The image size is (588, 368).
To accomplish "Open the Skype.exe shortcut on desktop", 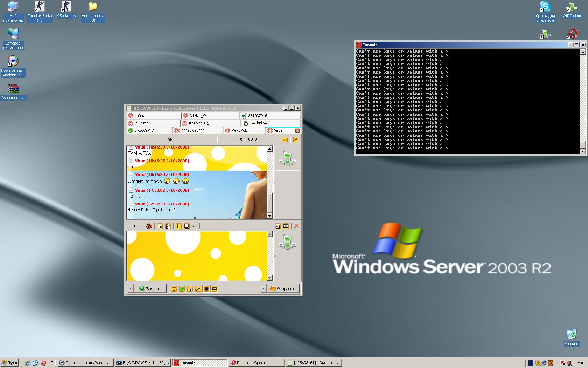I will point(545,12).
